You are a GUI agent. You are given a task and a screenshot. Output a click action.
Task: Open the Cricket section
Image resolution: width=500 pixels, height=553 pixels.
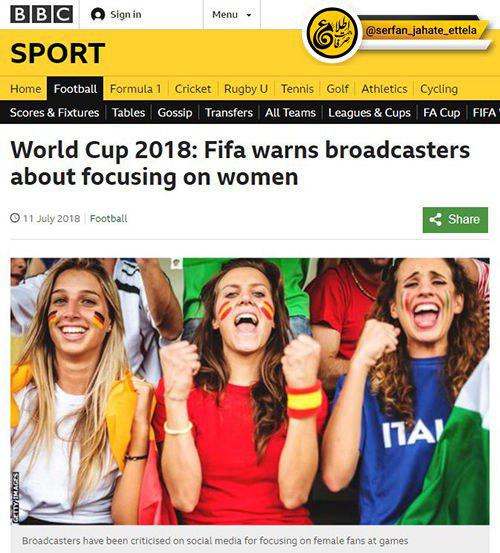click(x=193, y=89)
